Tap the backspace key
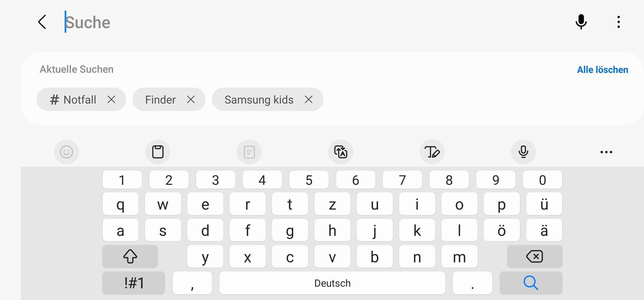 click(x=535, y=256)
